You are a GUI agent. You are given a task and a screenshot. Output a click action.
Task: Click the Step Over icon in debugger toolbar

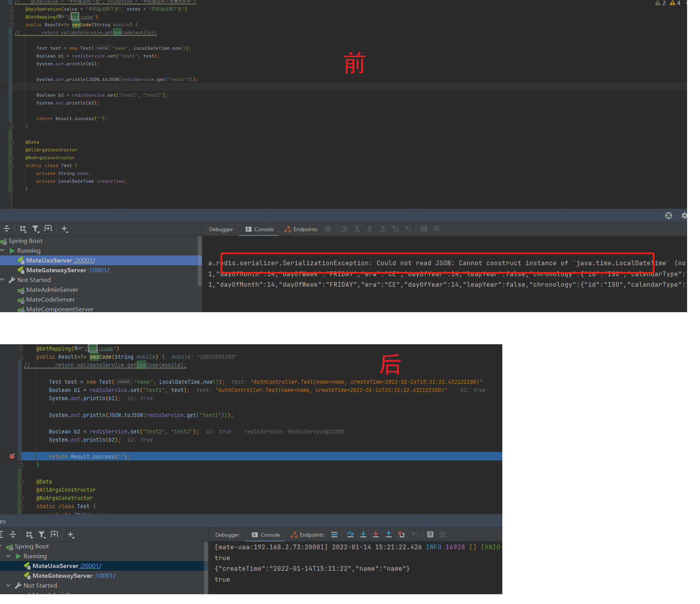pyautogui.click(x=344, y=228)
